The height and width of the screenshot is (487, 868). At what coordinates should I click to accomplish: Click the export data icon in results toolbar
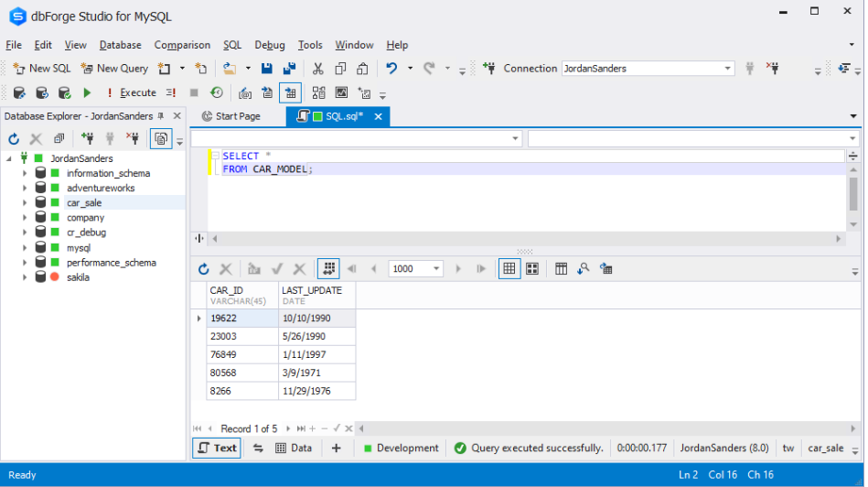point(606,269)
